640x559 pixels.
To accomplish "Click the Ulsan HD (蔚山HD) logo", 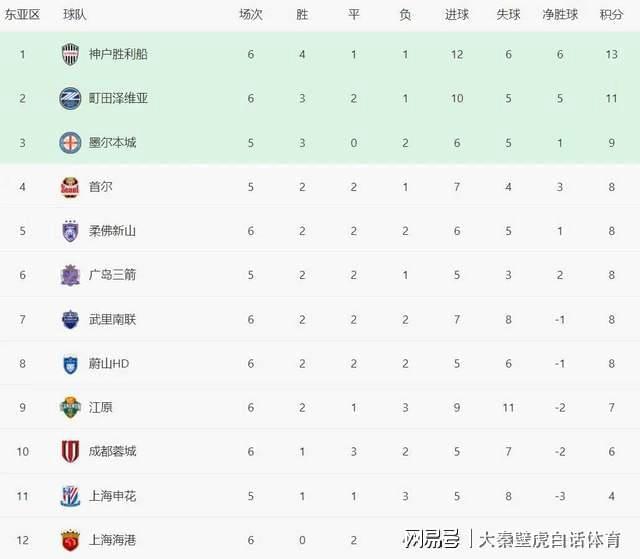I will (70, 363).
